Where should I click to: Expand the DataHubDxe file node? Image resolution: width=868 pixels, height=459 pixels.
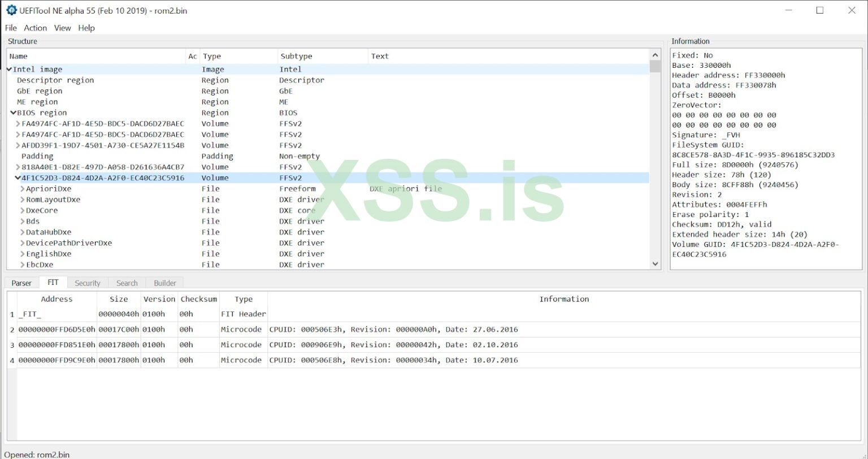click(23, 232)
